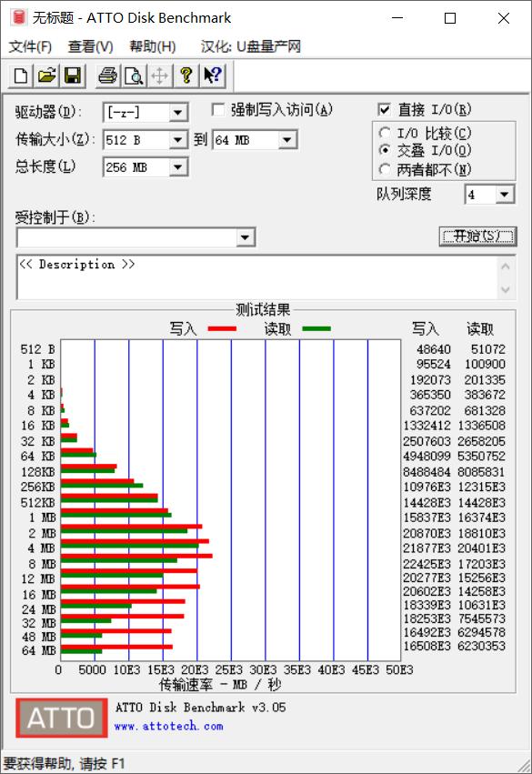Toggle the 直接 I/O checkbox
532x774 pixels.
(x=384, y=109)
